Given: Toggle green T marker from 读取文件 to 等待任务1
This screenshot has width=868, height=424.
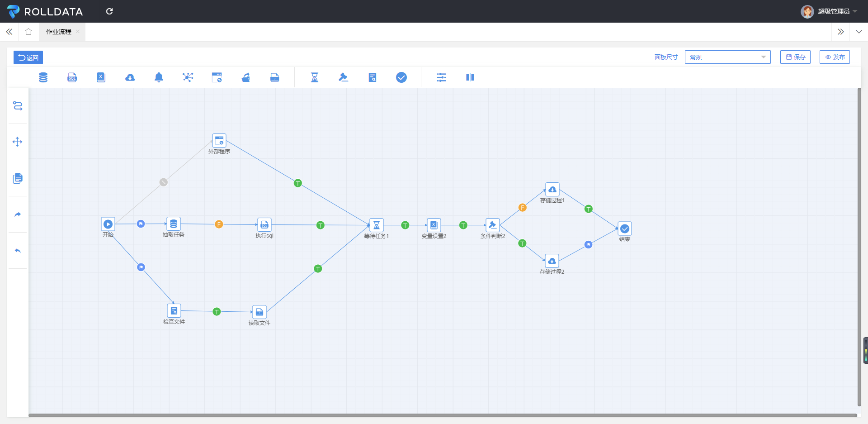Looking at the screenshot, I should [x=318, y=269].
